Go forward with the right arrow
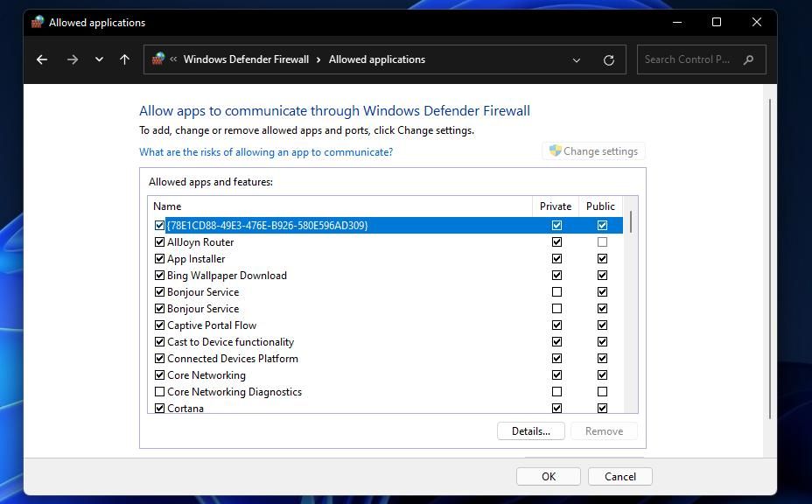 tap(73, 59)
